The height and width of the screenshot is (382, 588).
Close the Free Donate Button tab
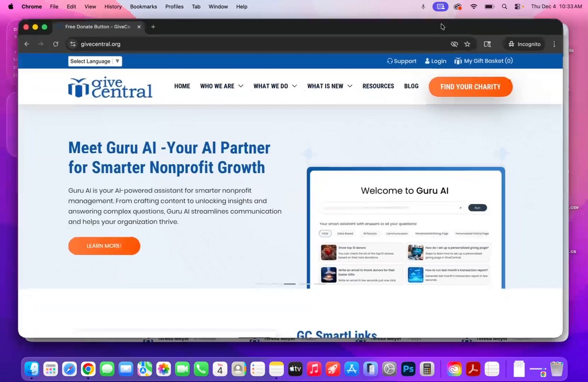(x=139, y=27)
